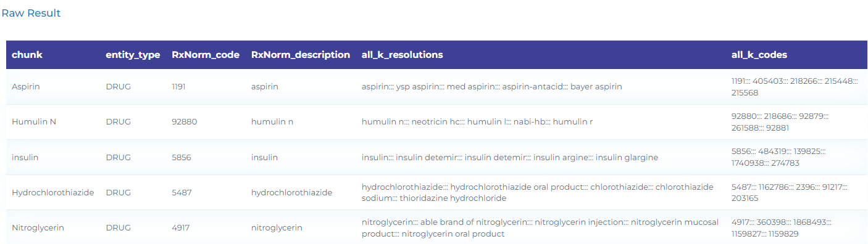This screenshot has height=244, width=868.
Task: Click the Humulin N chunk cell
Action: [x=34, y=122]
